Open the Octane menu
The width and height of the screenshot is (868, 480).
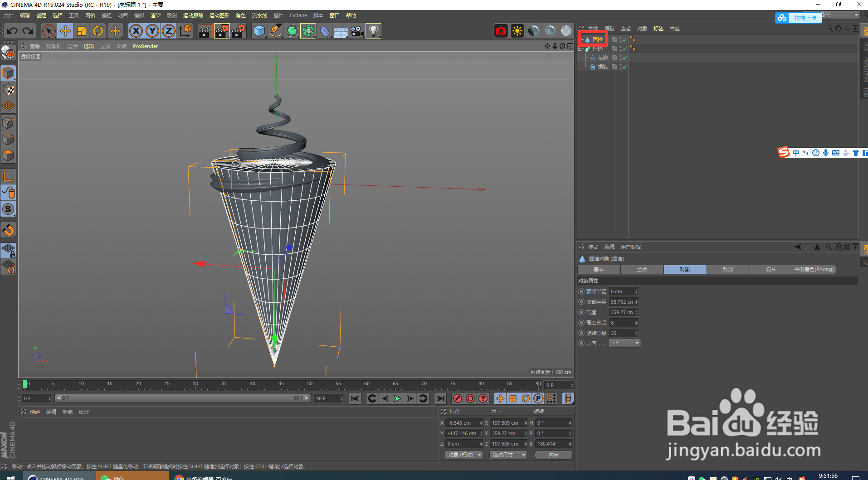298,15
